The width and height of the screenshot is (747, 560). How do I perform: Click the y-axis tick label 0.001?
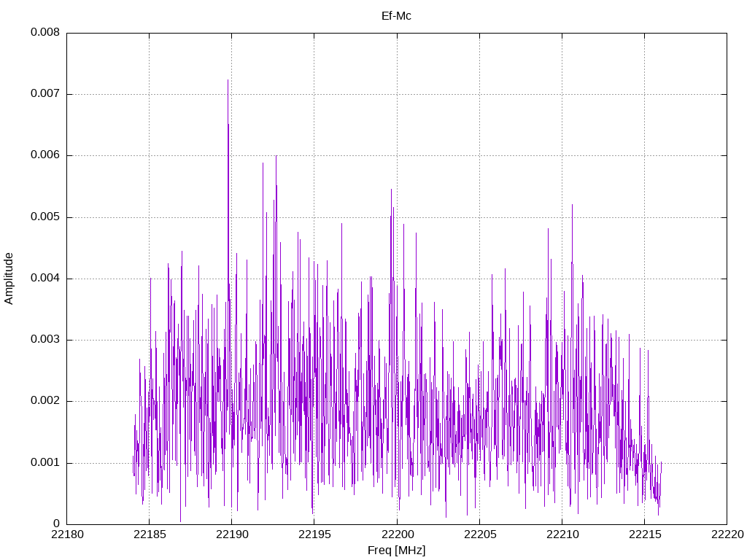(x=45, y=462)
